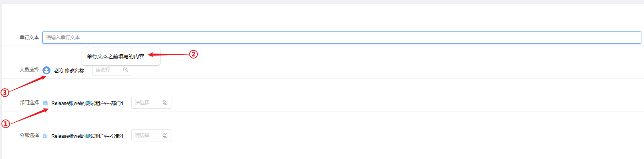The height and width of the screenshot is (159, 644).
Task: Click the user avatar icon beside 赵沁-修改名称
Action: [x=46, y=70]
